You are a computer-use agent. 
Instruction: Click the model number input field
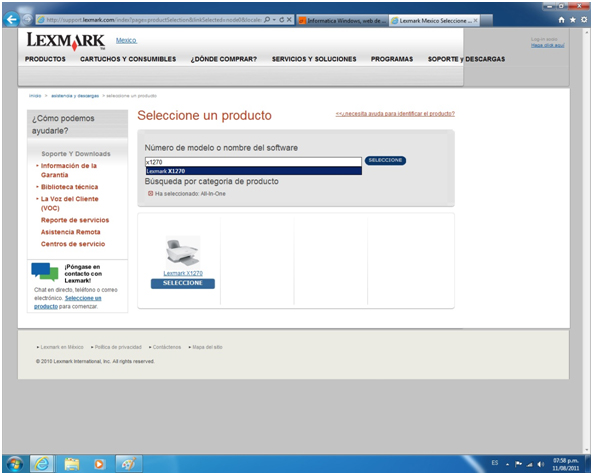click(x=253, y=162)
